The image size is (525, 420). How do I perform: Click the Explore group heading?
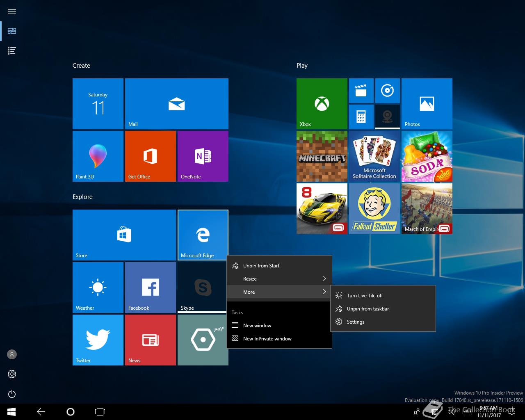tap(82, 197)
